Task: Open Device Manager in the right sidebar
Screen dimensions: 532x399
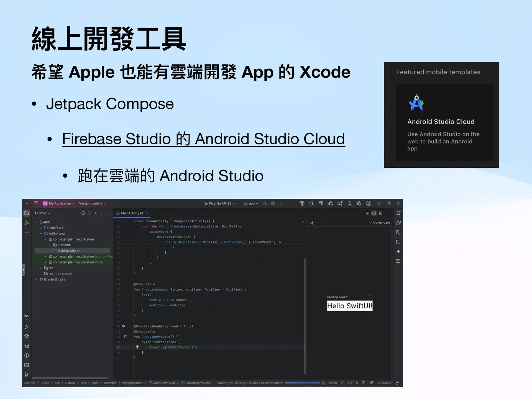Action: coord(398,232)
